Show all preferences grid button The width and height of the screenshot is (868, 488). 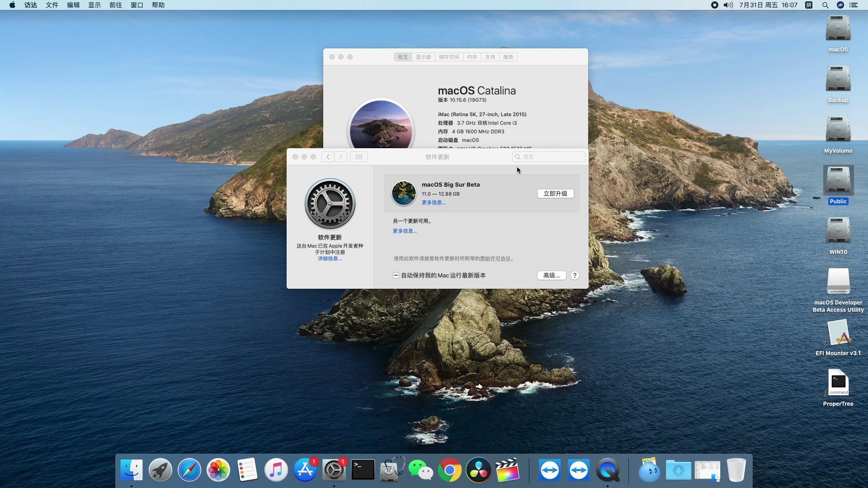point(359,157)
